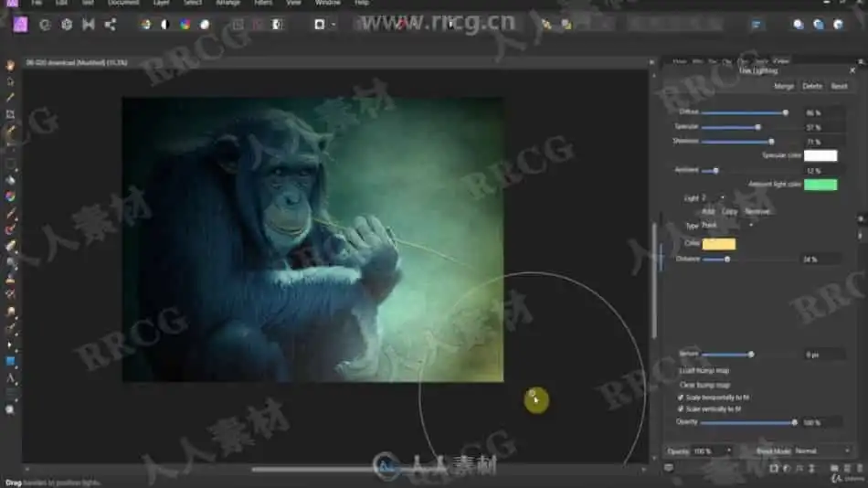This screenshot has width=868, height=488.
Task: Select the Rectangle shape tool
Action: tap(11, 361)
